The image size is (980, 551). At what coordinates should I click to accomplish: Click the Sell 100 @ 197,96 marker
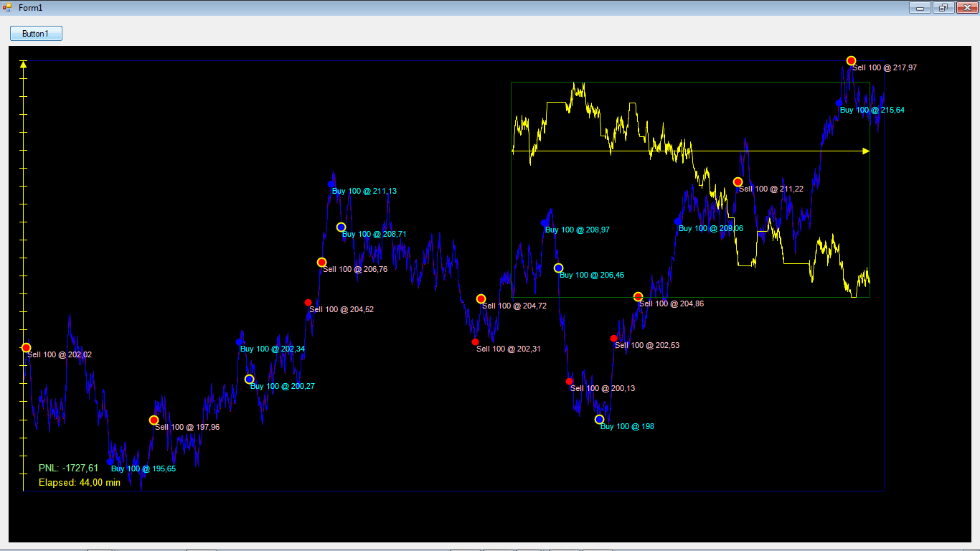click(154, 420)
